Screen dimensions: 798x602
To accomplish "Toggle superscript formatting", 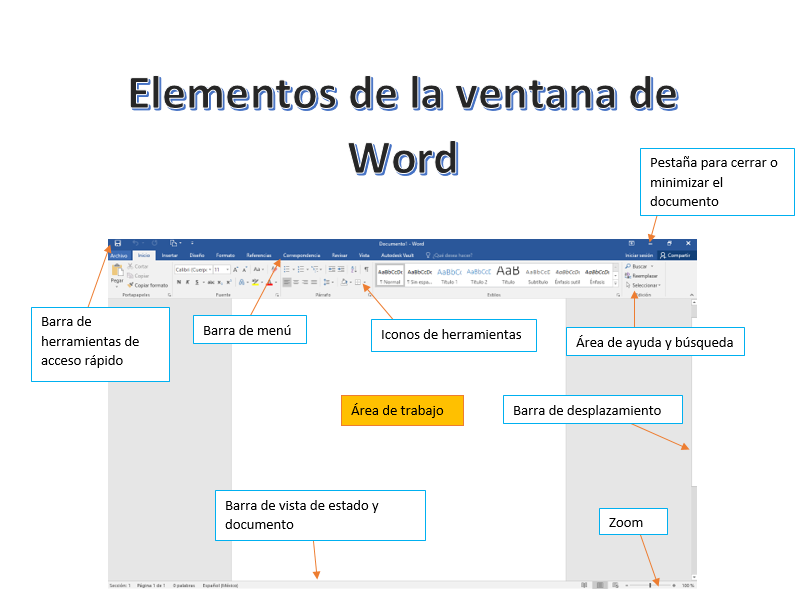I will coord(229,282).
